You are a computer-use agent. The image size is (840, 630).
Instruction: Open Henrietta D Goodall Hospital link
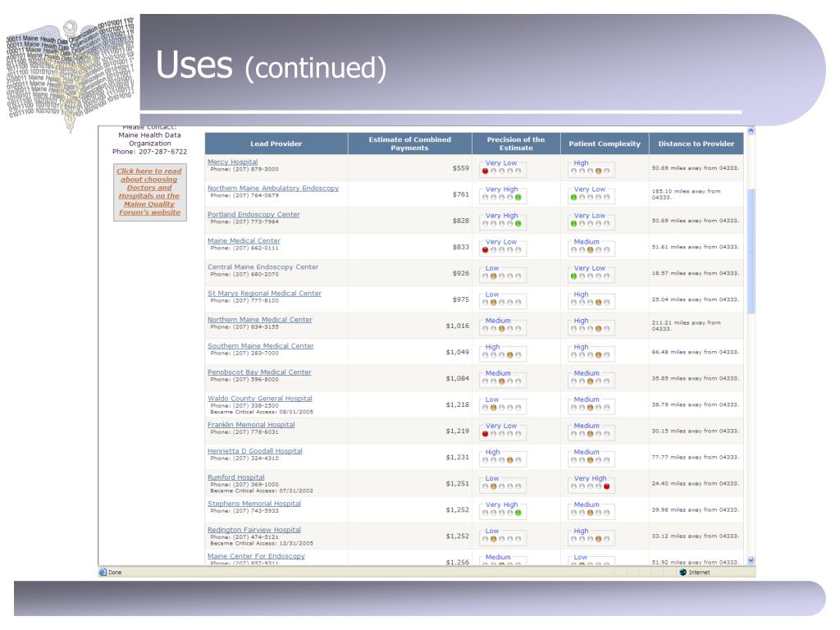click(x=255, y=450)
